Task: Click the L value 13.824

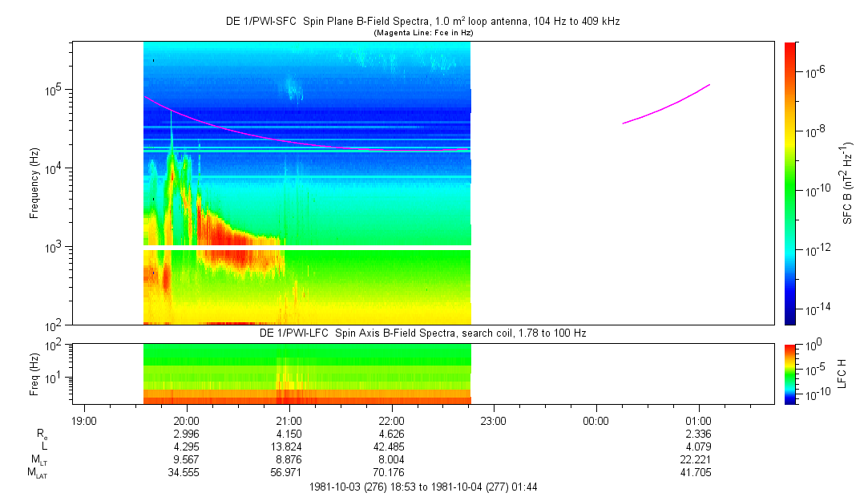Action: pos(289,446)
